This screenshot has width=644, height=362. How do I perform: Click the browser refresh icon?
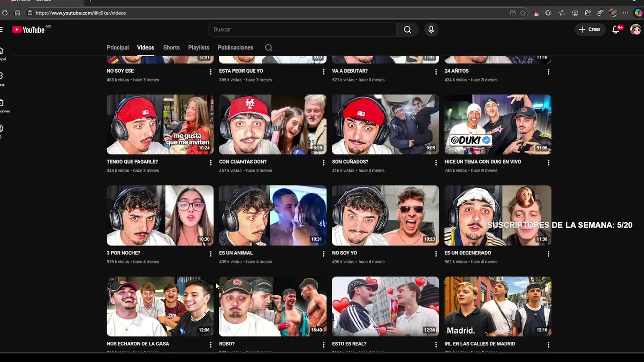pyautogui.click(x=5, y=13)
